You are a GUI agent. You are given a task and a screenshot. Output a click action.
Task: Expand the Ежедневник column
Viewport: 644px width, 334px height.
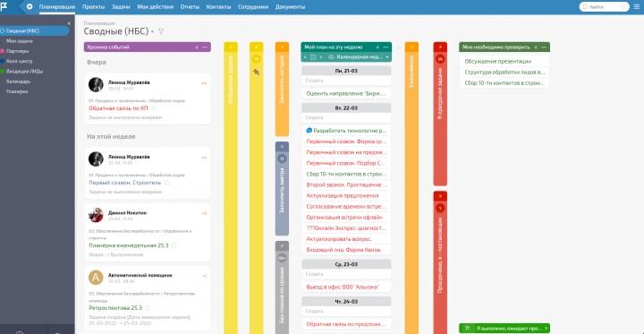411,47
